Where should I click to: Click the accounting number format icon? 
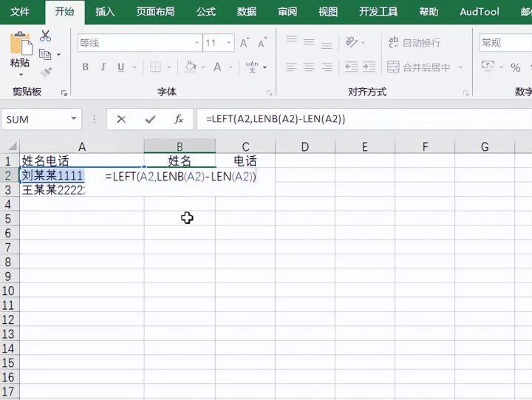pos(488,65)
